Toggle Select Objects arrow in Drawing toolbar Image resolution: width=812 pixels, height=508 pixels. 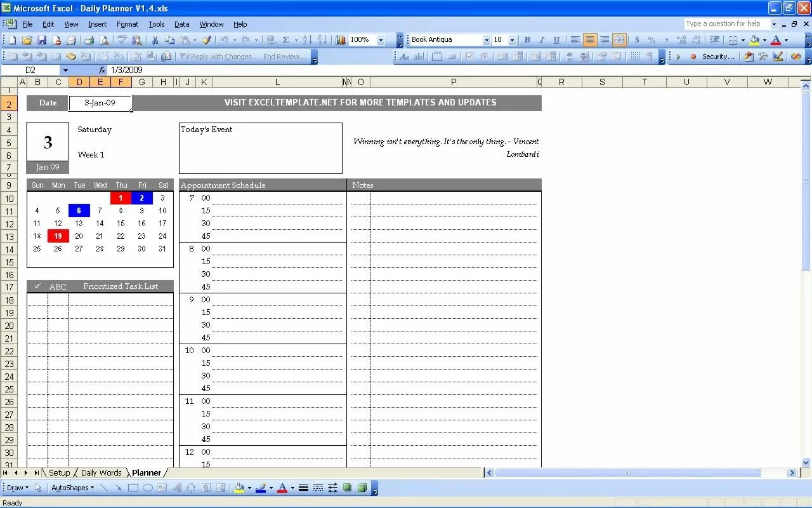38,488
